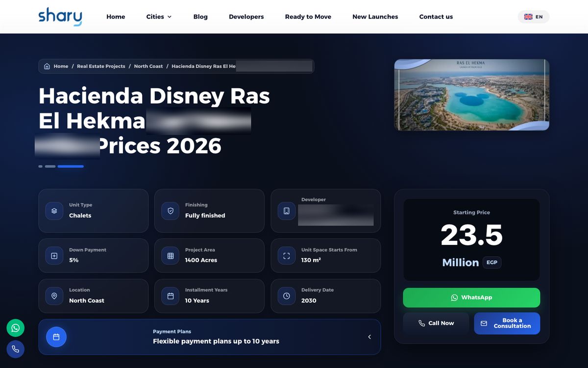Click the 130 m² value
This screenshot has width=588, height=368.
tap(311, 260)
